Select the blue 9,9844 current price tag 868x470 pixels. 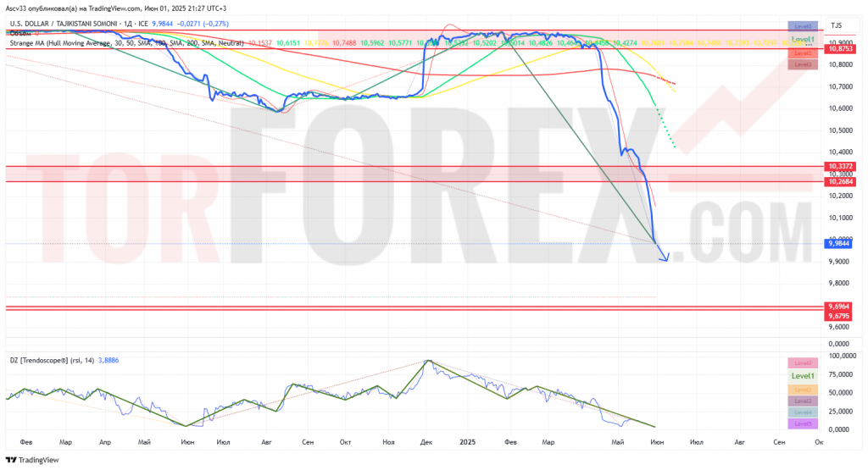click(838, 243)
